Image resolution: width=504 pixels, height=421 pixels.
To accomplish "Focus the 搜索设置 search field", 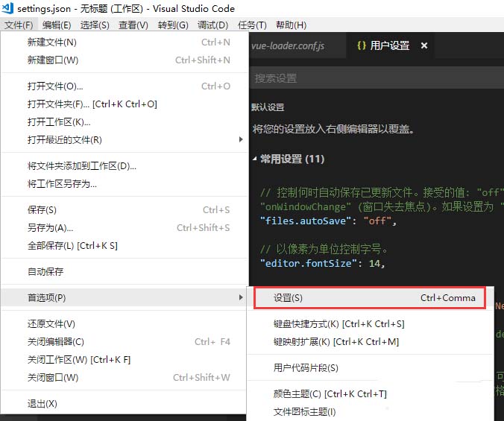I will [x=377, y=78].
